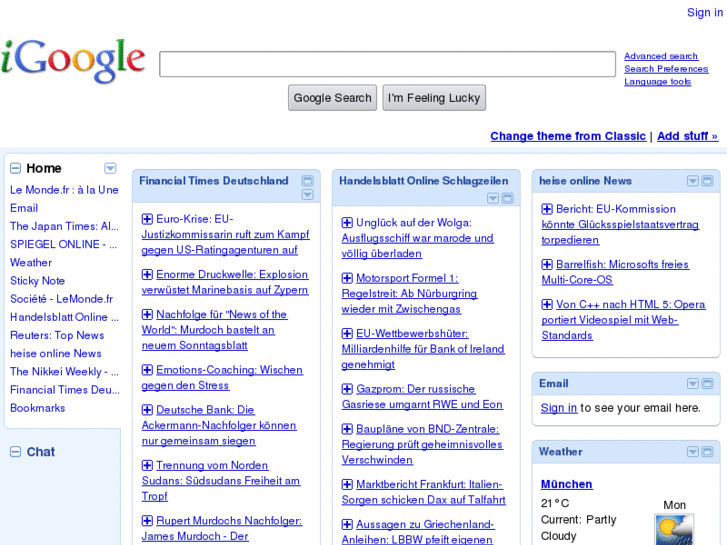Click Sign in link in Email gadget
The width and height of the screenshot is (727, 545).
(559, 408)
